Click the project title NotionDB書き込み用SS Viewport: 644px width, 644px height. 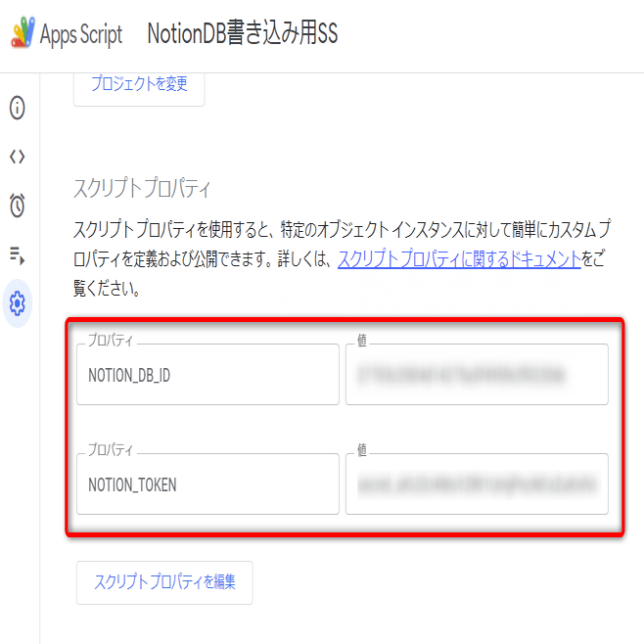(243, 33)
